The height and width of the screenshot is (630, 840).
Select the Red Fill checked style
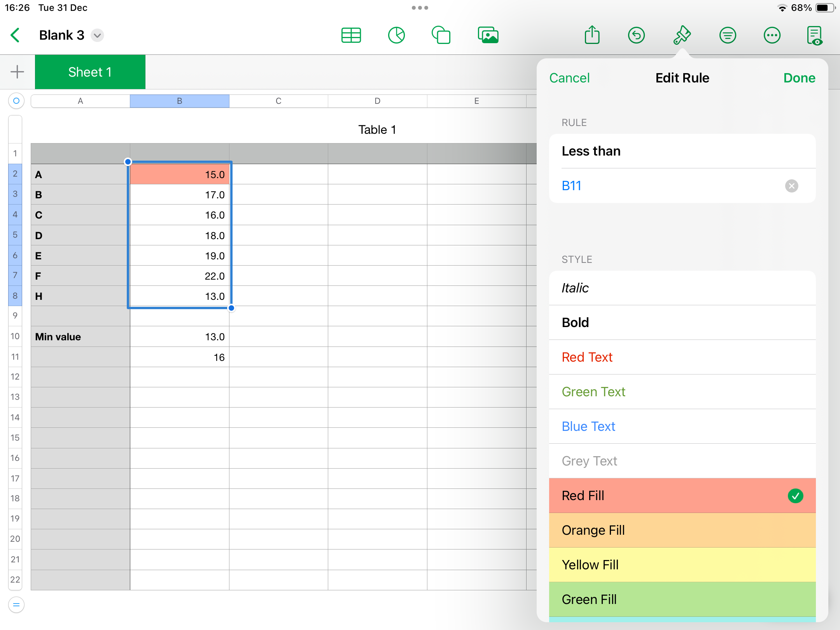tap(682, 495)
